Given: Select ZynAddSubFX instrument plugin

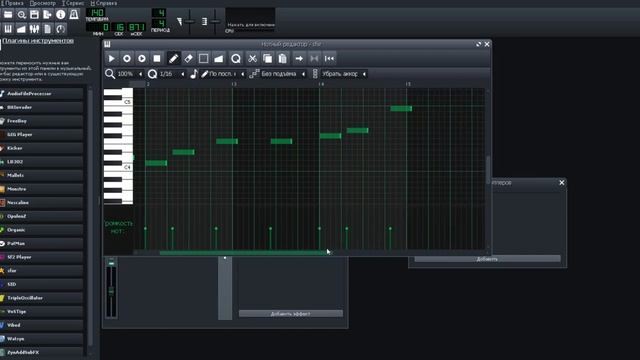Looking at the screenshot, I should [42, 352].
